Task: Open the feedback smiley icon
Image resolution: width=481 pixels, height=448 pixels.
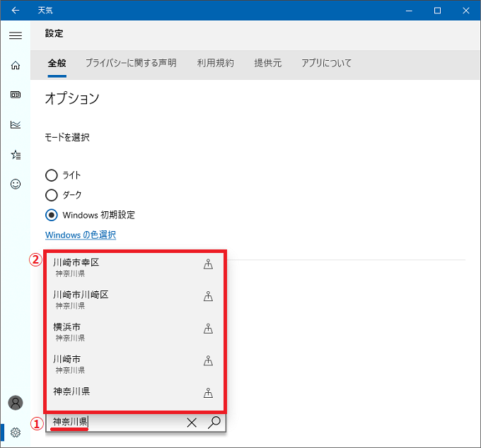Action: pyautogui.click(x=16, y=184)
